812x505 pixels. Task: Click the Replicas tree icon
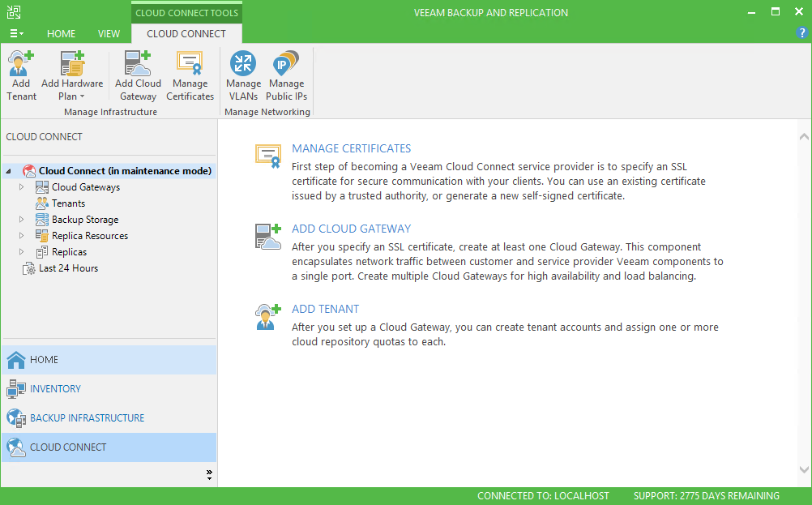(42, 252)
